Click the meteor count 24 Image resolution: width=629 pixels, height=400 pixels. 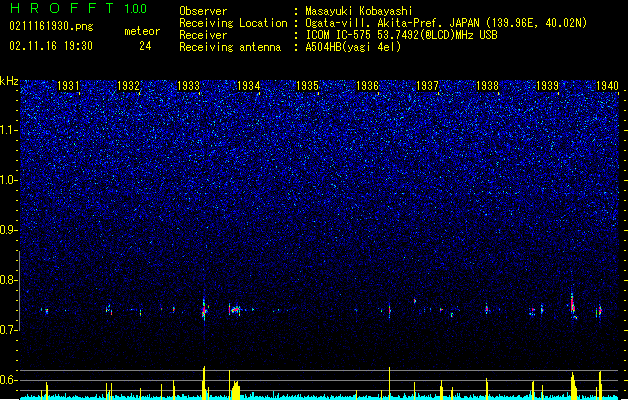coord(145,46)
